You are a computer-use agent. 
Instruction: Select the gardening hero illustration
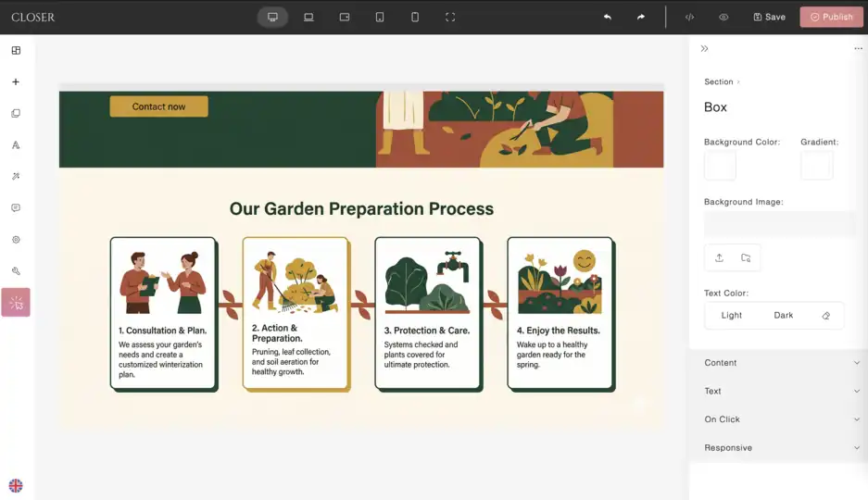[x=520, y=130]
